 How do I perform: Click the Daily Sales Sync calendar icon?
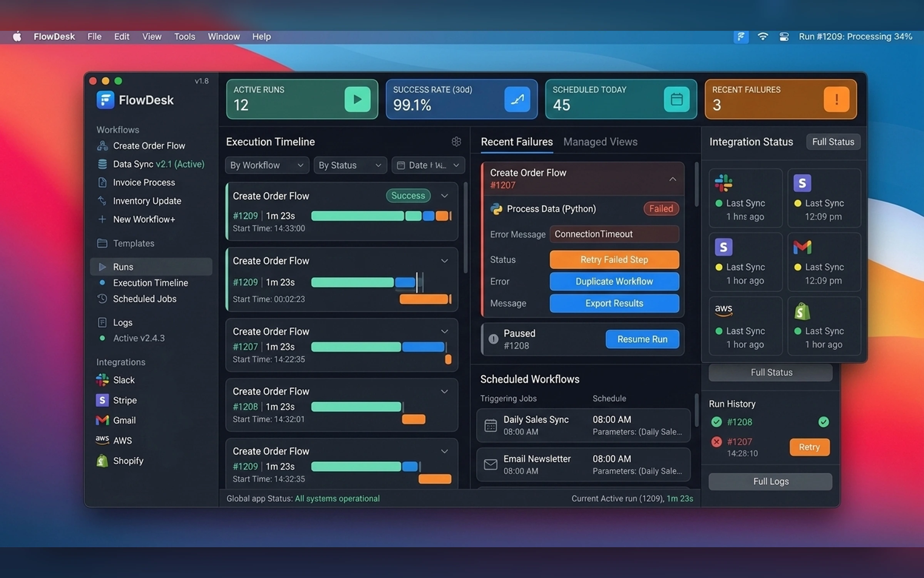click(x=490, y=425)
